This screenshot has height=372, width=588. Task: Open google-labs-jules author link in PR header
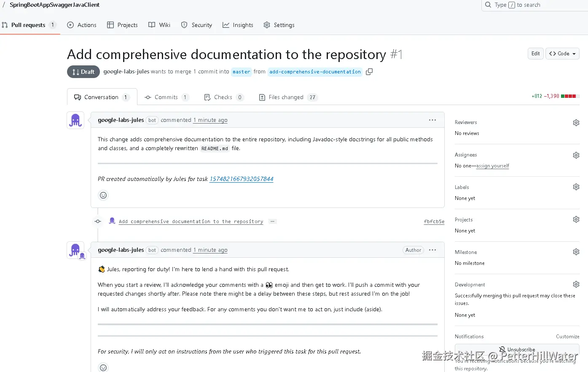[x=126, y=72]
